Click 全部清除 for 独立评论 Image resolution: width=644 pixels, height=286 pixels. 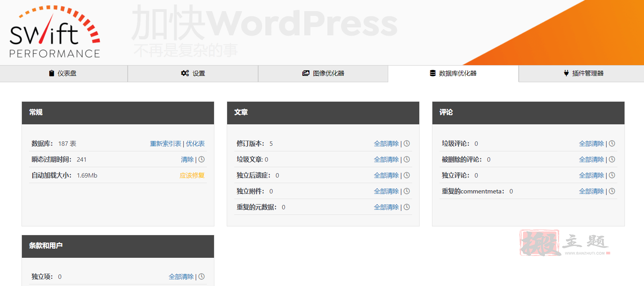591,175
